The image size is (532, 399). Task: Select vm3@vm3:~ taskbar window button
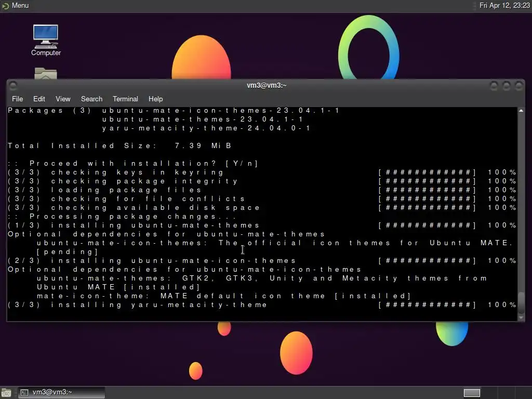(x=61, y=393)
